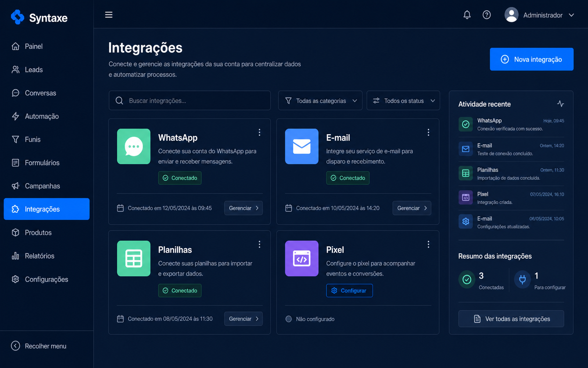Expand the Administrador account chevron
The width and height of the screenshot is (588, 368).
(571, 15)
